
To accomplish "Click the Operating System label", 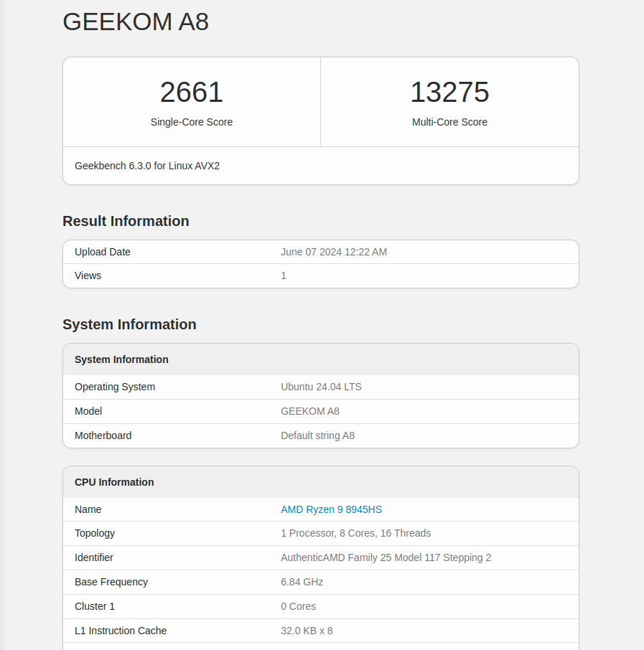I will point(115,387).
